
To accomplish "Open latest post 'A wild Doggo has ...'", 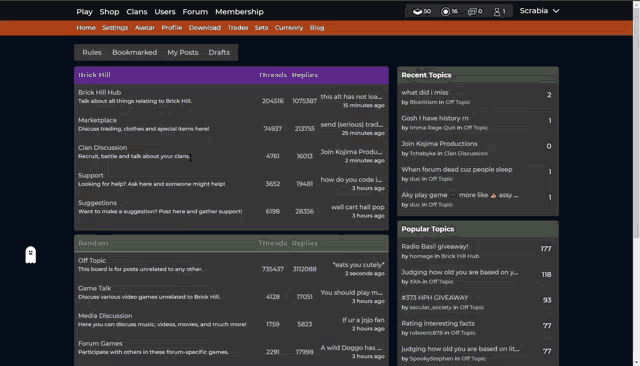I will [x=351, y=348].
